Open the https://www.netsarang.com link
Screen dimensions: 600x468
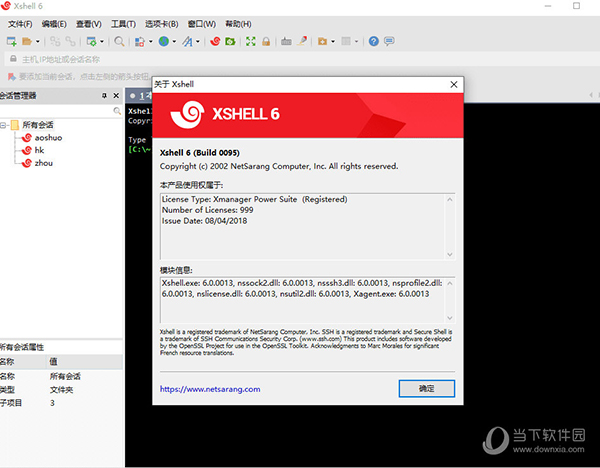point(210,389)
